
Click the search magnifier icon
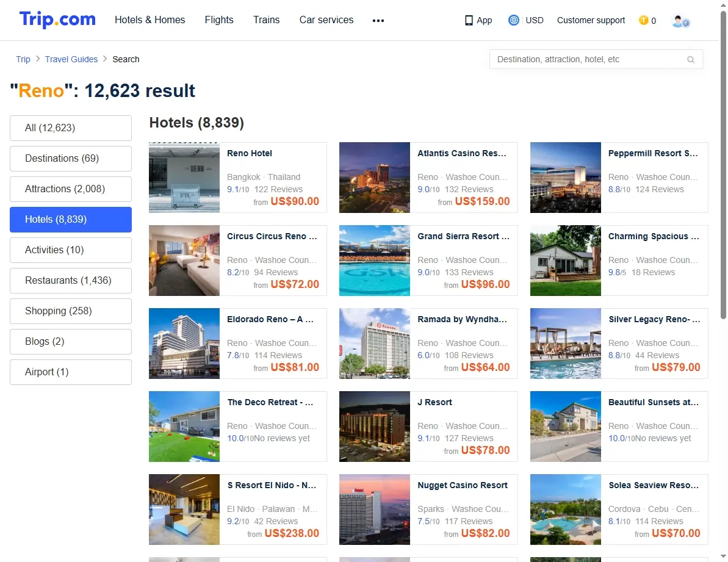691,59
